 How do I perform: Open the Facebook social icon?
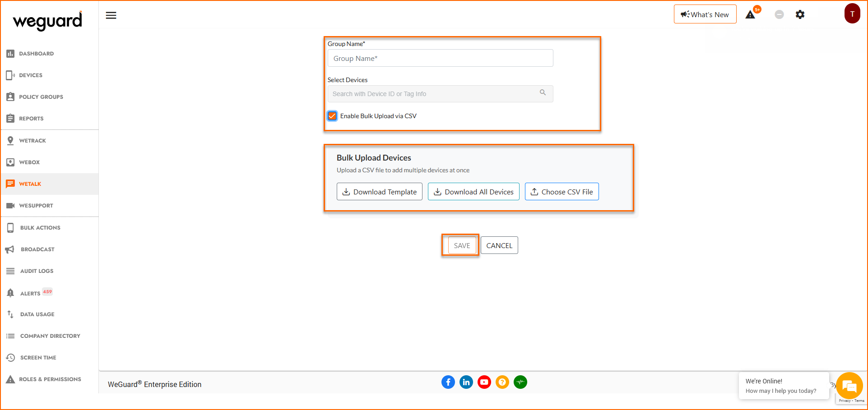448,382
